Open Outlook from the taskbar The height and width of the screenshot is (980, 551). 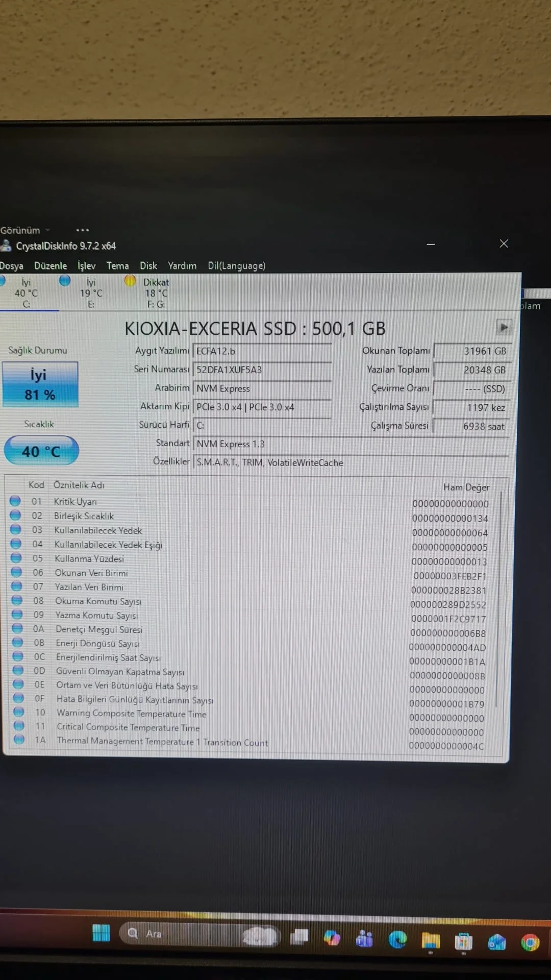click(496, 942)
